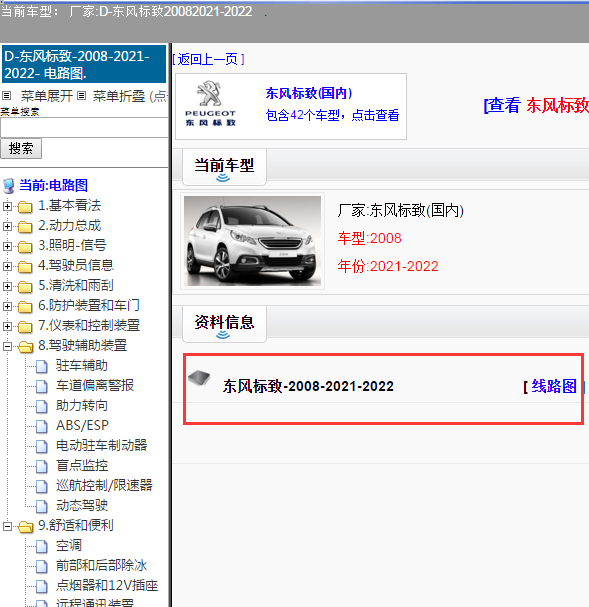Click the document icon beside 点烟器和12V插座
This screenshot has height=607, width=589.
42,586
